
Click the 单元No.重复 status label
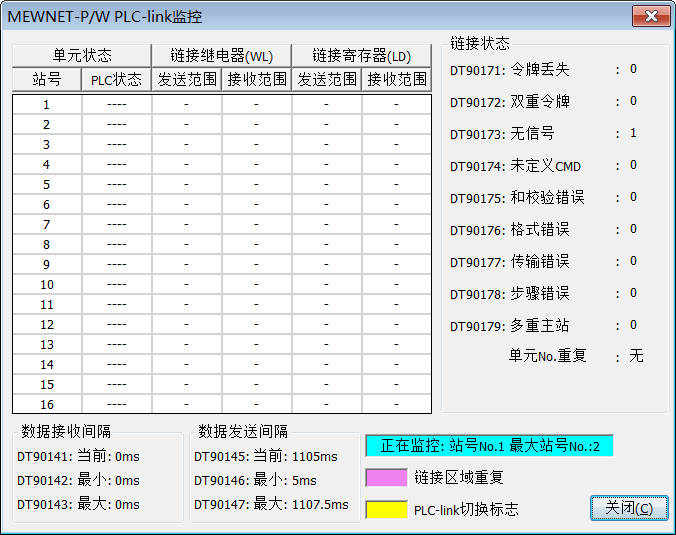(547, 356)
